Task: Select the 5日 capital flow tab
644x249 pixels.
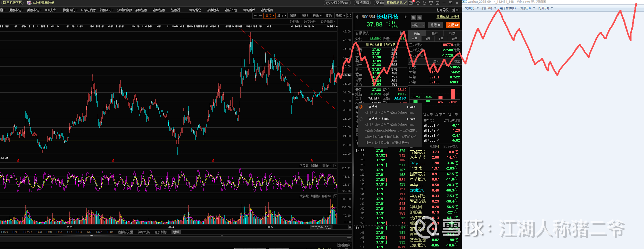Action: point(441,39)
